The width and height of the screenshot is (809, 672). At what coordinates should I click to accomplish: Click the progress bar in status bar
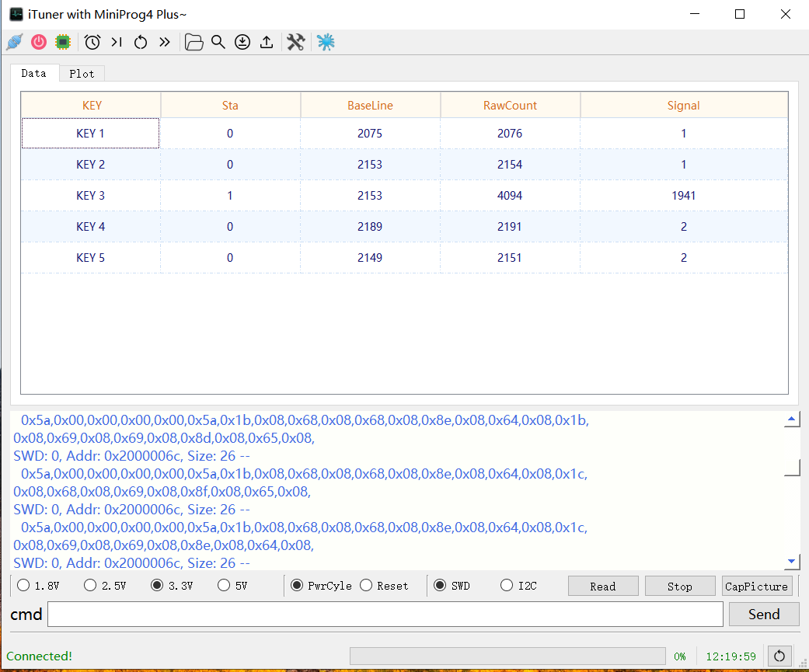click(507, 656)
